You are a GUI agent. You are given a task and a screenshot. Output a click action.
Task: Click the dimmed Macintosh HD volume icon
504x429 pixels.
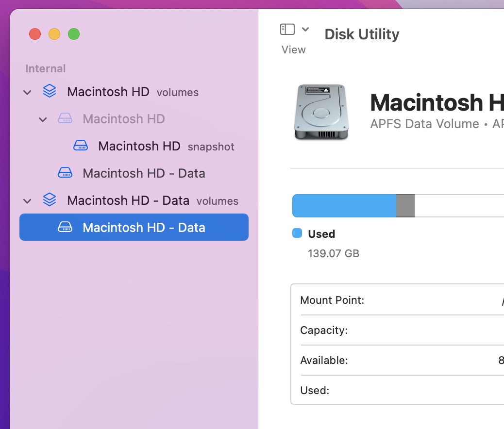[65, 119]
